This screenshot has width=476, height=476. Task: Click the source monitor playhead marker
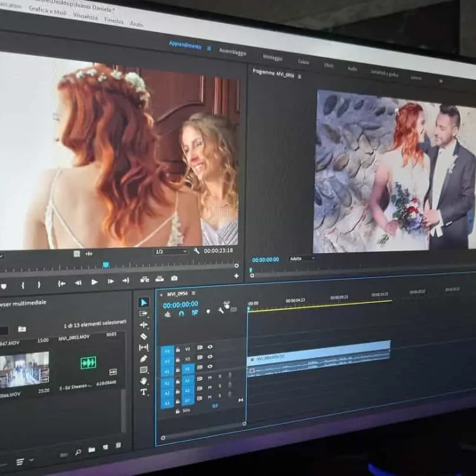[105, 265]
